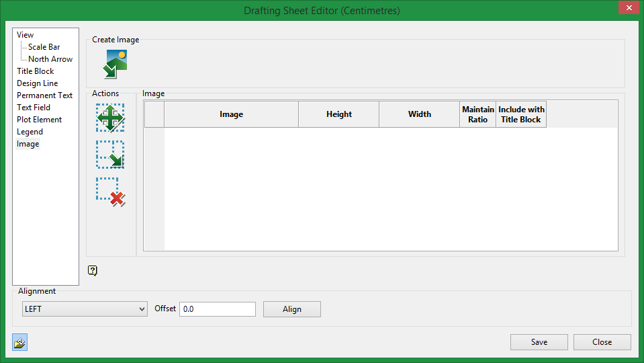Select Legend in the tree

(30, 132)
